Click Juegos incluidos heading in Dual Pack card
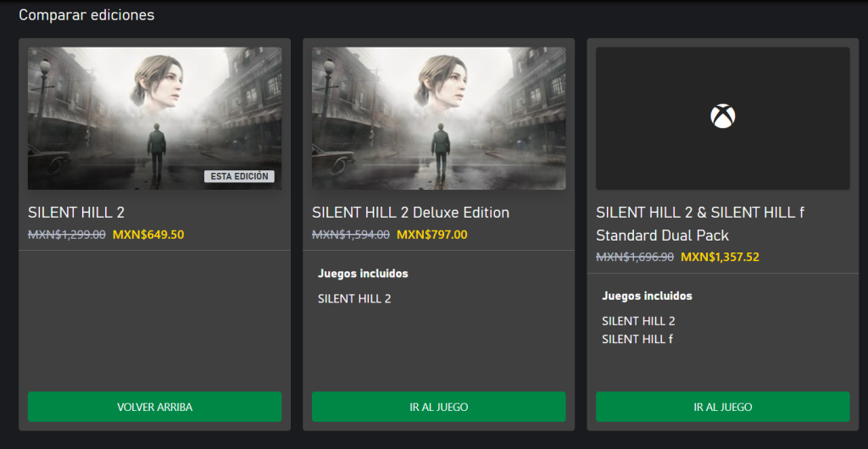Screen dimensions: 868x449 click(x=647, y=296)
